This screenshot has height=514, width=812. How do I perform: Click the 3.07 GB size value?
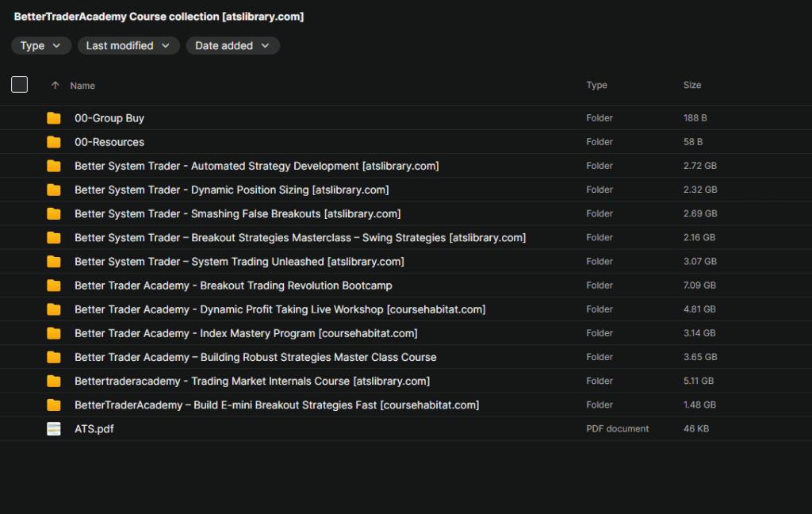(700, 261)
